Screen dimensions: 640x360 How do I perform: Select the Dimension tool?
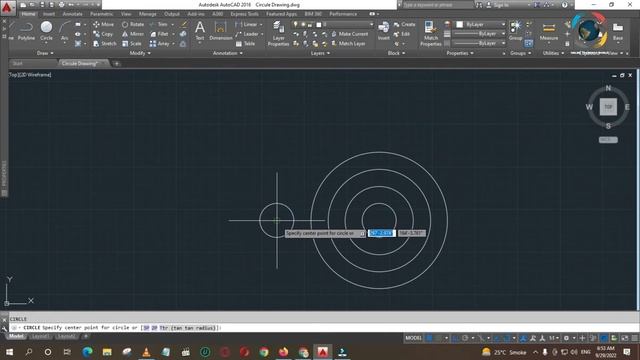coord(220,31)
